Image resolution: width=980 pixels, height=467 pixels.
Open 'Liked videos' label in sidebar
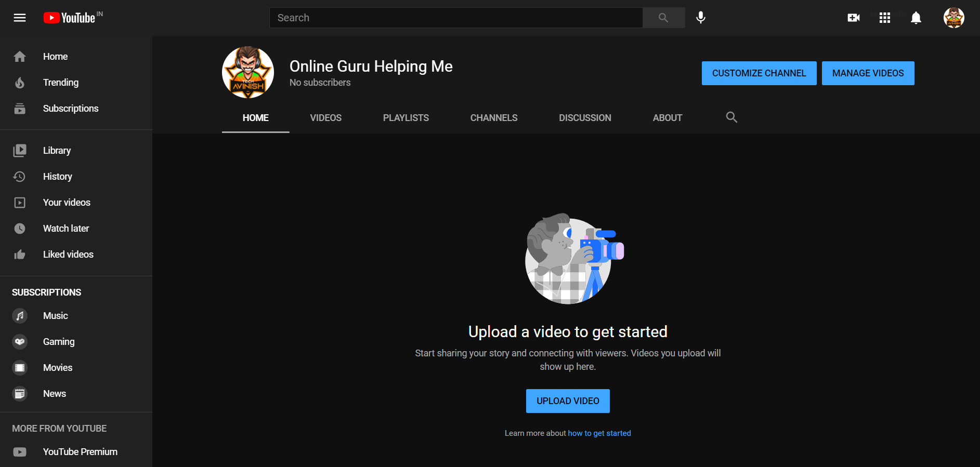(x=68, y=255)
